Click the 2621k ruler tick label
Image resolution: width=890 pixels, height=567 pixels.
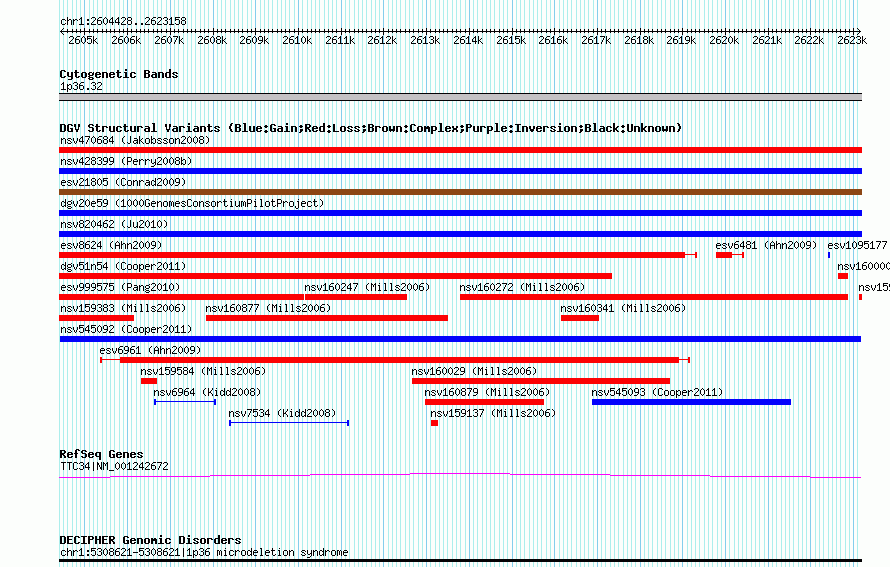[x=767, y=40]
